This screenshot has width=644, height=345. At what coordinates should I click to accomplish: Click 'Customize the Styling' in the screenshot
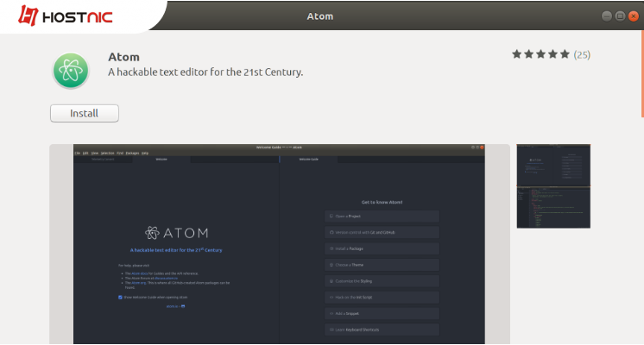(x=382, y=281)
